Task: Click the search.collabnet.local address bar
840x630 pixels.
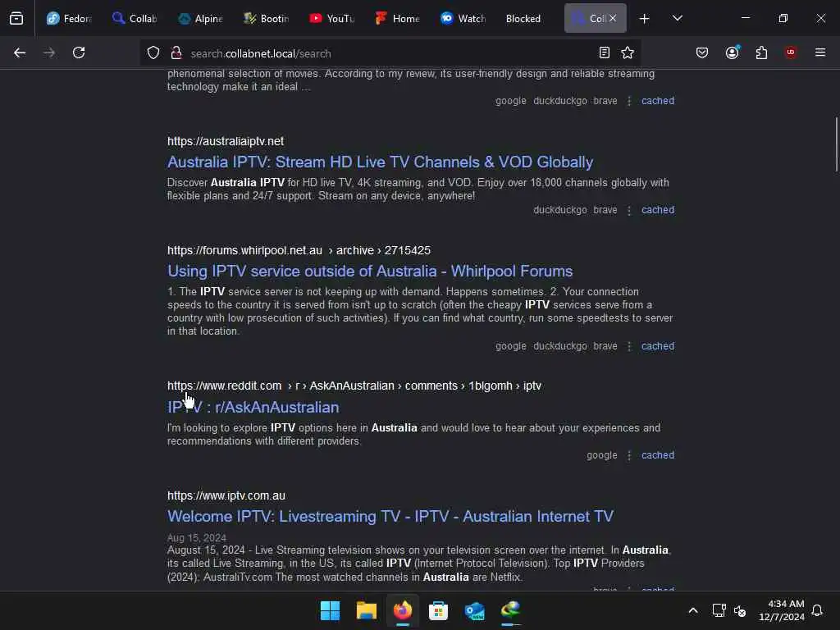Action: [x=388, y=53]
